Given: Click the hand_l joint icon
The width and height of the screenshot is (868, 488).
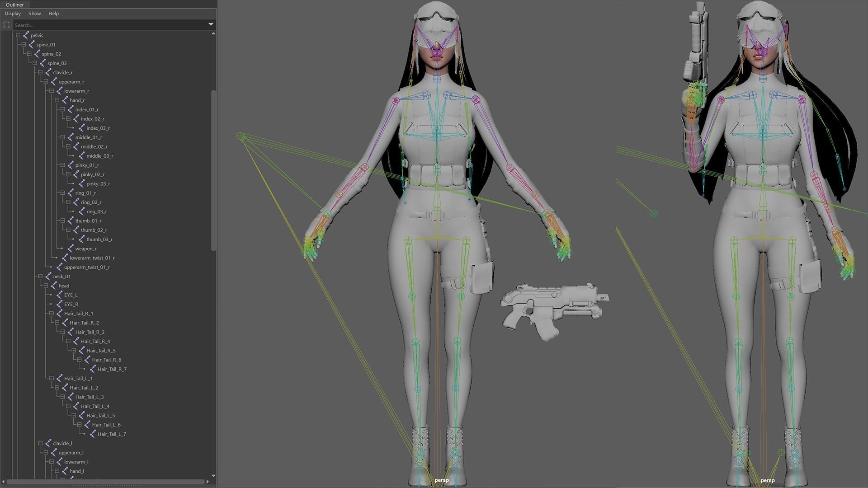Looking at the screenshot, I should [65, 471].
